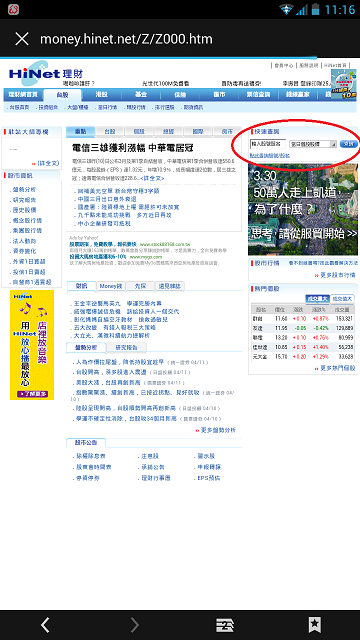Viewport: 360px width, 640px height.
Task: Open the tab switcher icon showing 2
Action: tap(225, 625)
